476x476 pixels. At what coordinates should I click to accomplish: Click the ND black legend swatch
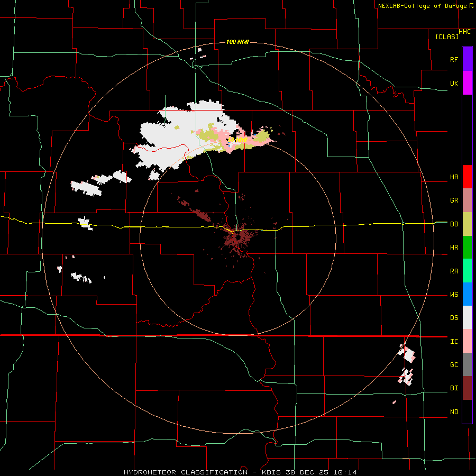coord(467,411)
